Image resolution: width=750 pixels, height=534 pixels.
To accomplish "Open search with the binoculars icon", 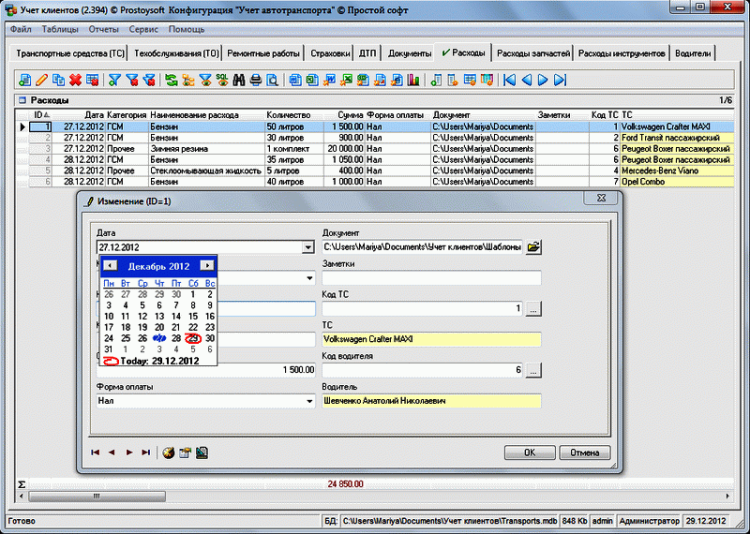I will (x=240, y=79).
